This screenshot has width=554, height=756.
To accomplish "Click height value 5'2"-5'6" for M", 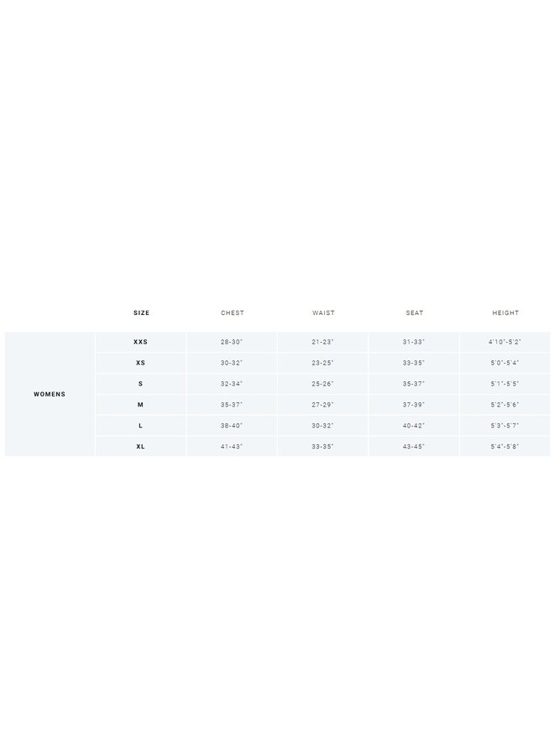I will coord(505,405).
